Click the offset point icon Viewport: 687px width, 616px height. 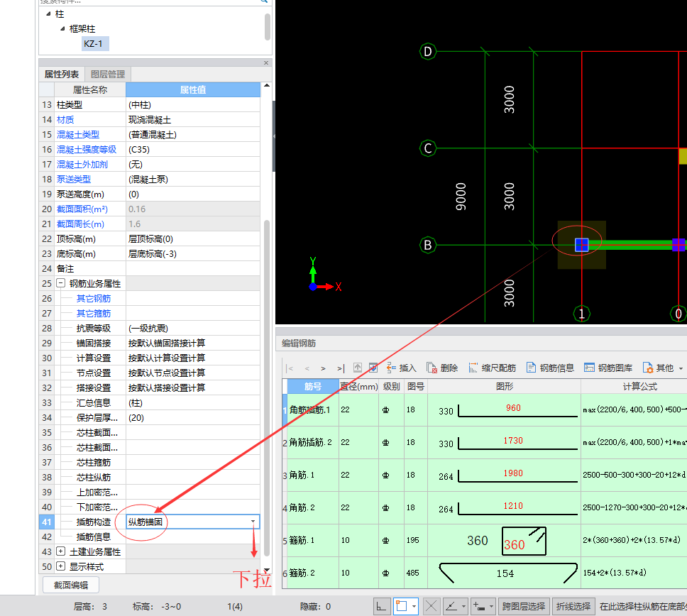(479, 606)
